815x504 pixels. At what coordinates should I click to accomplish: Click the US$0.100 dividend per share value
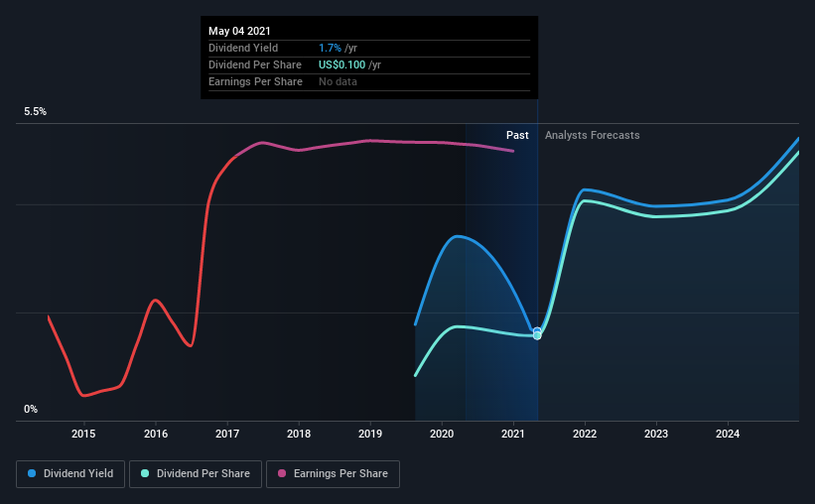tap(342, 64)
